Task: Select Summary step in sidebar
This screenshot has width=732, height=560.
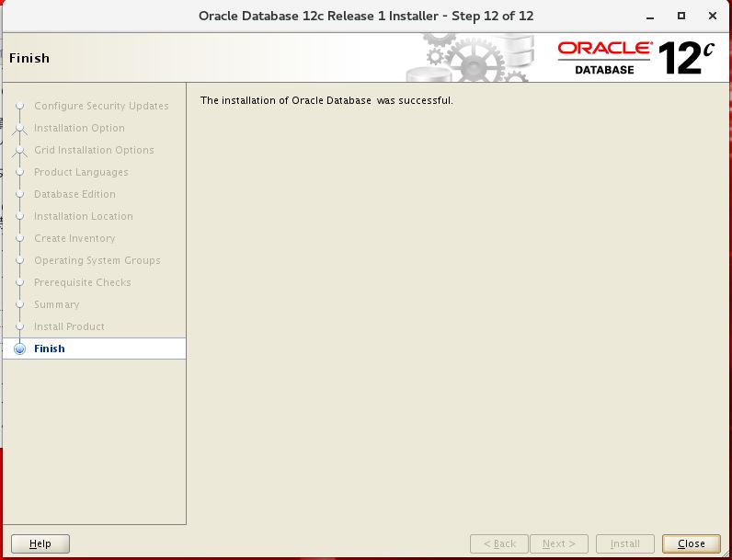Action: pos(56,304)
